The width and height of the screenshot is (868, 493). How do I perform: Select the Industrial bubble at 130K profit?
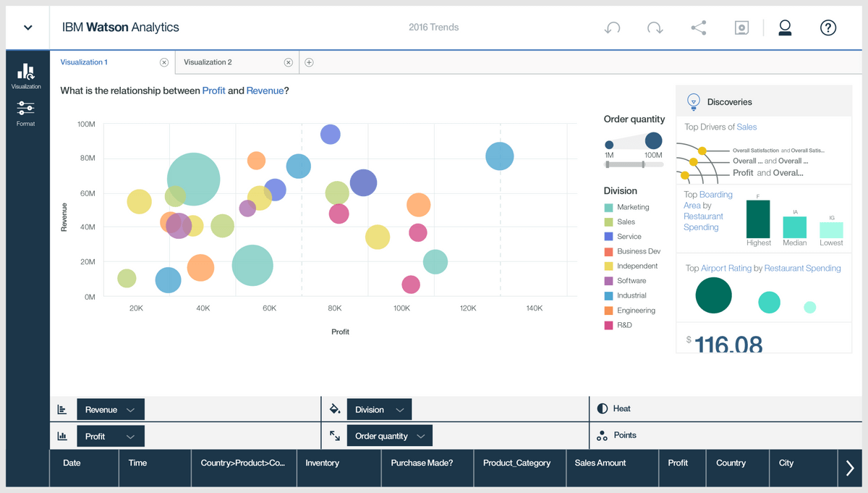[500, 156]
